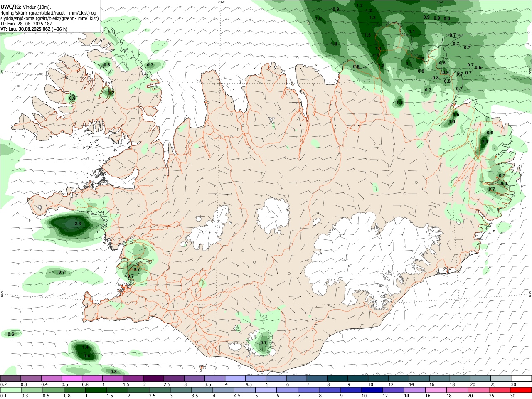Image resolution: width=532 pixels, height=399 pixels.
Task: Select the rain scale swatch starting at 0.3
Action: tap(32, 390)
